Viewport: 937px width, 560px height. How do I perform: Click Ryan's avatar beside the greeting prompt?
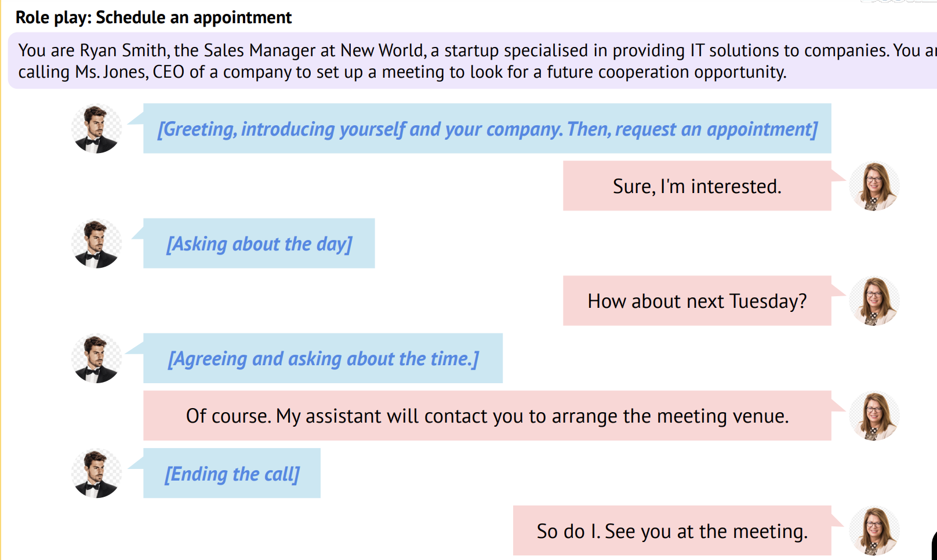tap(96, 129)
